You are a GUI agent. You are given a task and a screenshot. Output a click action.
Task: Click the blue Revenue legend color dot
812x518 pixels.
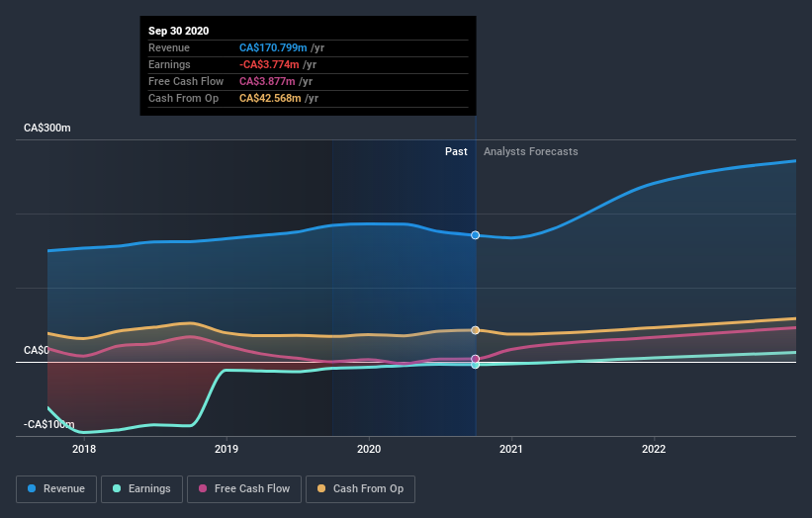click(32, 488)
